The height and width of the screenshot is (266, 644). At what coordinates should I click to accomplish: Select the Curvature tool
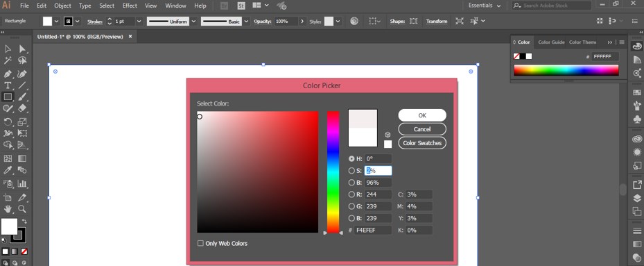coord(22,74)
